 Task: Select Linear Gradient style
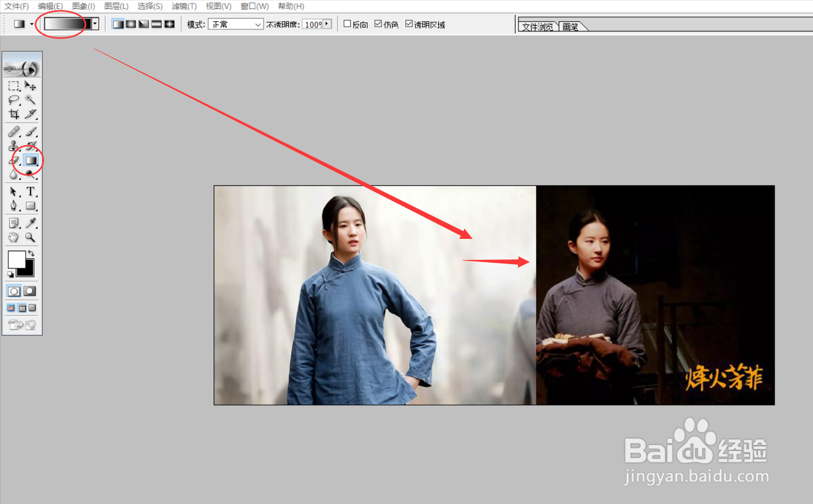118,24
